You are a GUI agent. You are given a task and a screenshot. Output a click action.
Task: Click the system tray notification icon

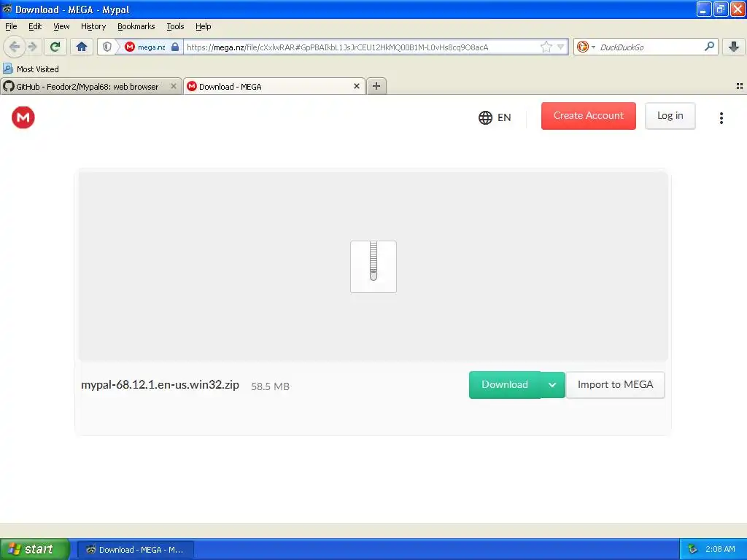point(692,550)
